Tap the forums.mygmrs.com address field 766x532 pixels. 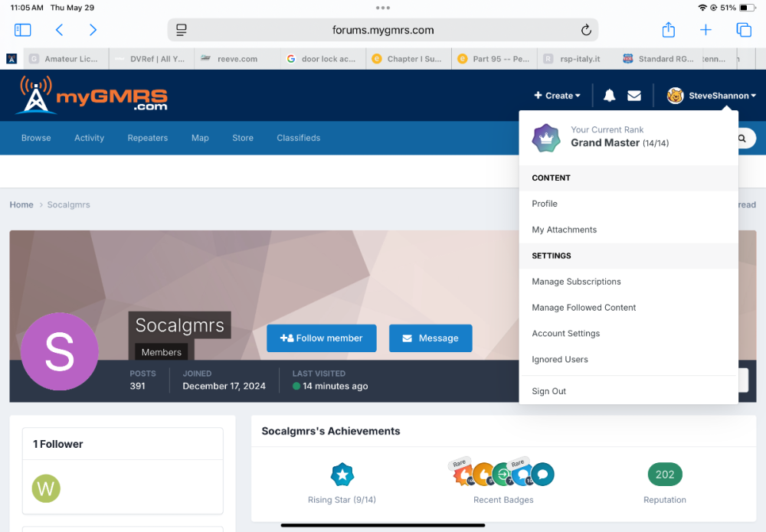383,31
